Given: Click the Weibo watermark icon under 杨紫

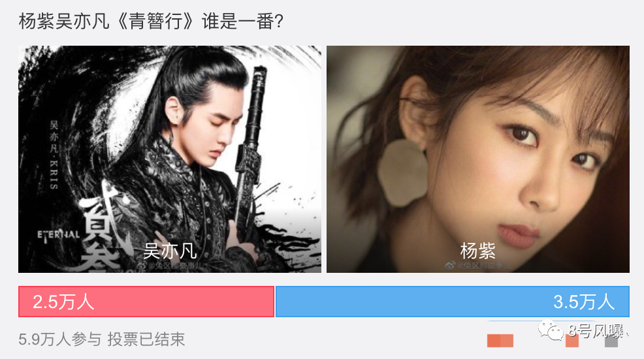Looking at the screenshot, I should (450, 266).
